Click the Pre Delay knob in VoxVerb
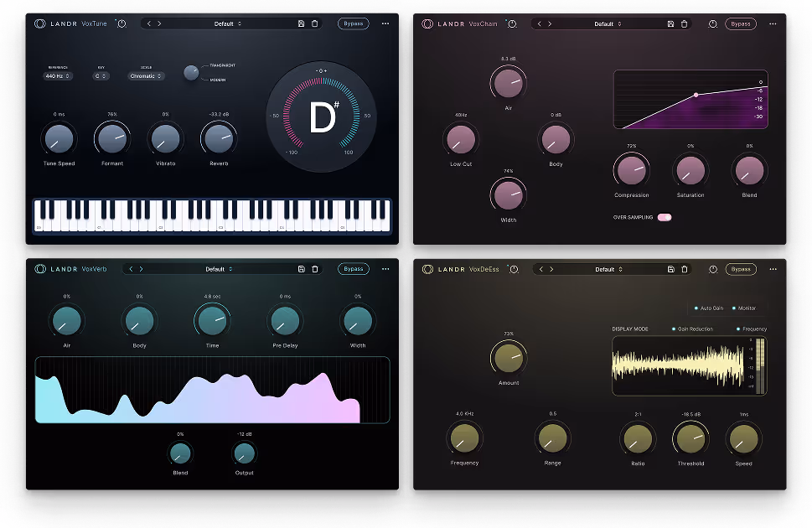The width and height of the screenshot is (812, 528). point(285,321)
